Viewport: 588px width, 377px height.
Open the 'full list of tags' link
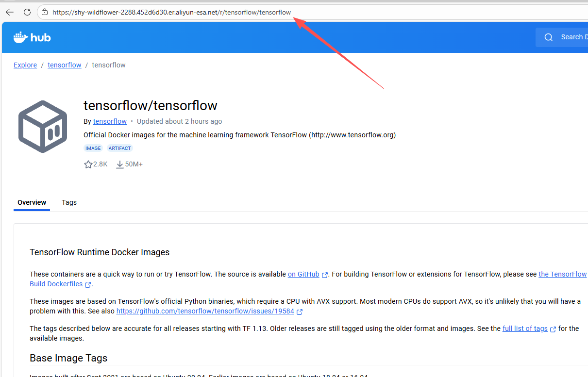pos(525,328)
